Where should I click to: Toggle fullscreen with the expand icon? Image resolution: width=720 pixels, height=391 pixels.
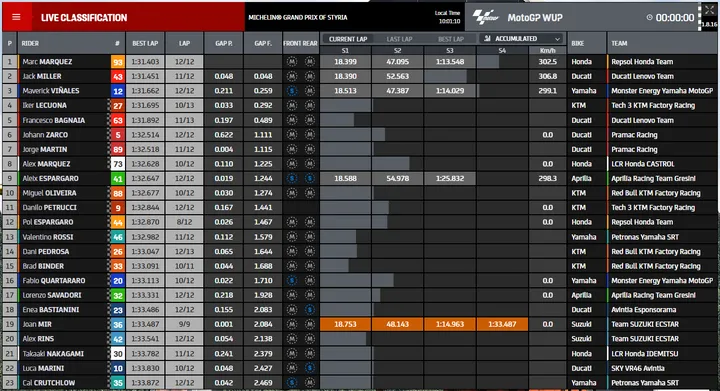tap(709, 10)
